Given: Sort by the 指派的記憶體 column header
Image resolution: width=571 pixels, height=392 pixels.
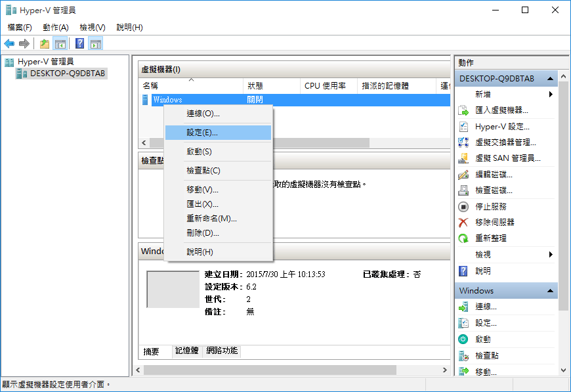Looking at the screenshot, I should click(x=396, y=86).
